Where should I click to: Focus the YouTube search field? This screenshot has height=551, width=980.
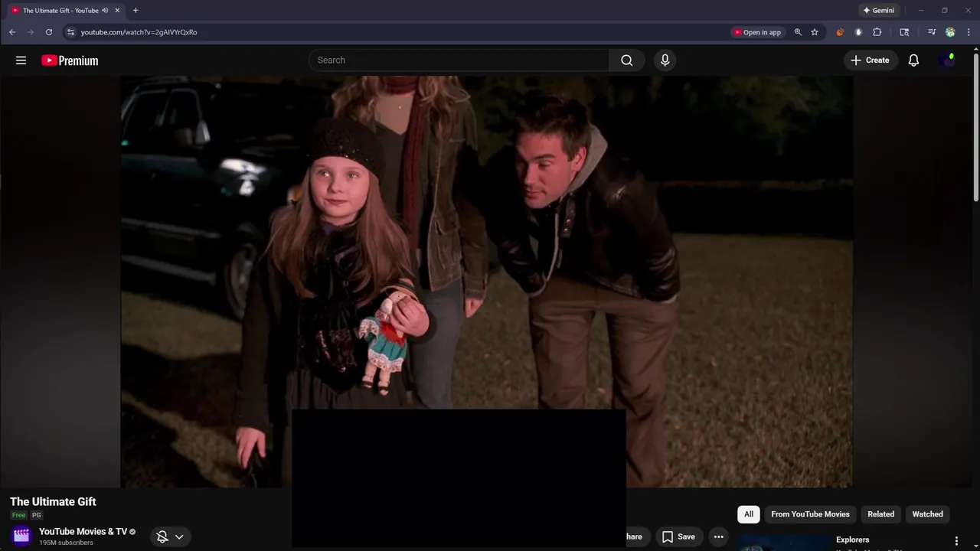point(459,60)
